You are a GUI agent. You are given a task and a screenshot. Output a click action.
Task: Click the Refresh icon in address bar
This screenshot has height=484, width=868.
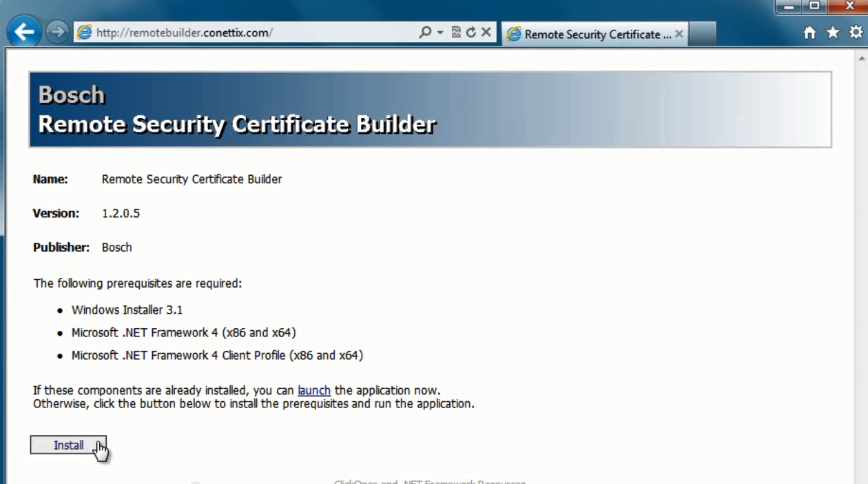471,32
